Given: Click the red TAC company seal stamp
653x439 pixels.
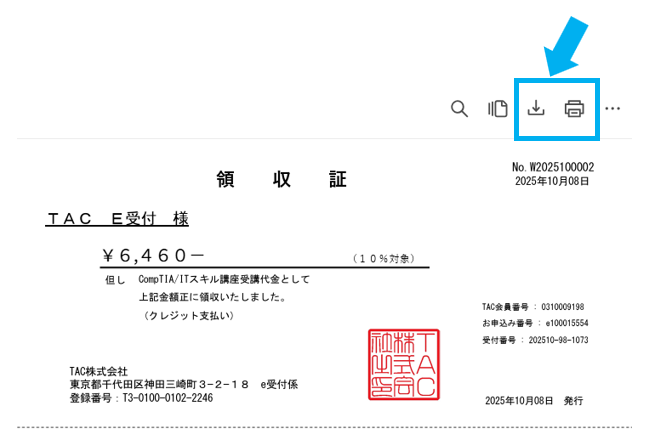Looking at the screenshot, I should tap(401, 364).
